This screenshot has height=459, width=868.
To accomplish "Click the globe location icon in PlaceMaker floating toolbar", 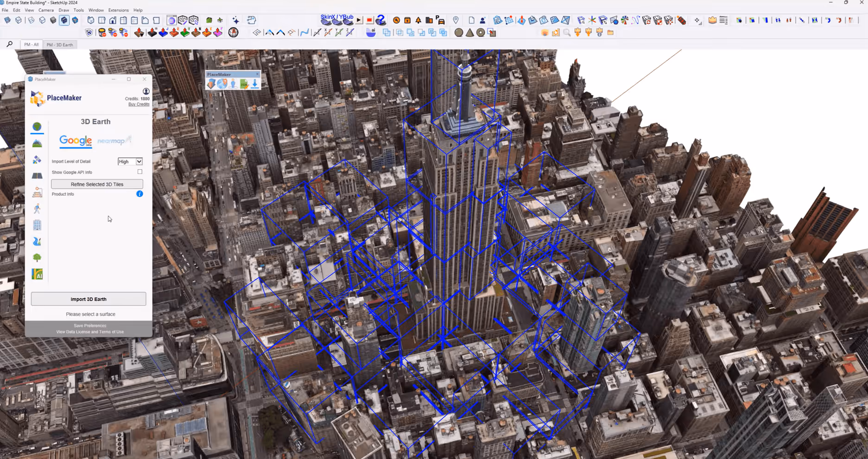I will [222, 84].
